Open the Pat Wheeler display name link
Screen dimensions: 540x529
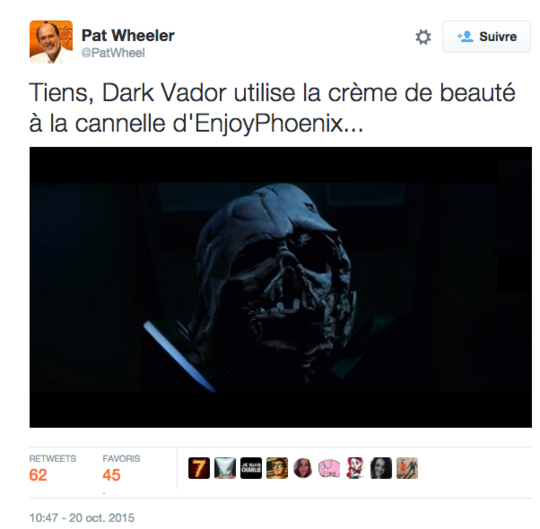point(128,35)
